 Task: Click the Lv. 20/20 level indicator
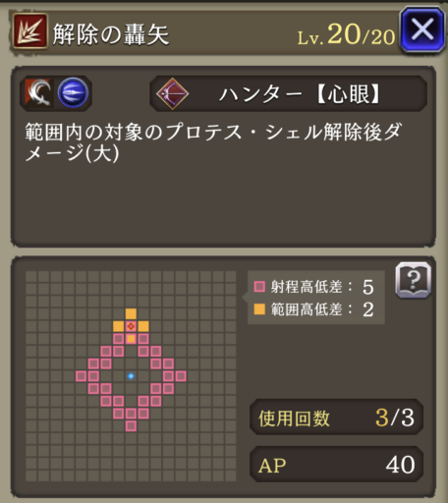(x=346, y=34)
